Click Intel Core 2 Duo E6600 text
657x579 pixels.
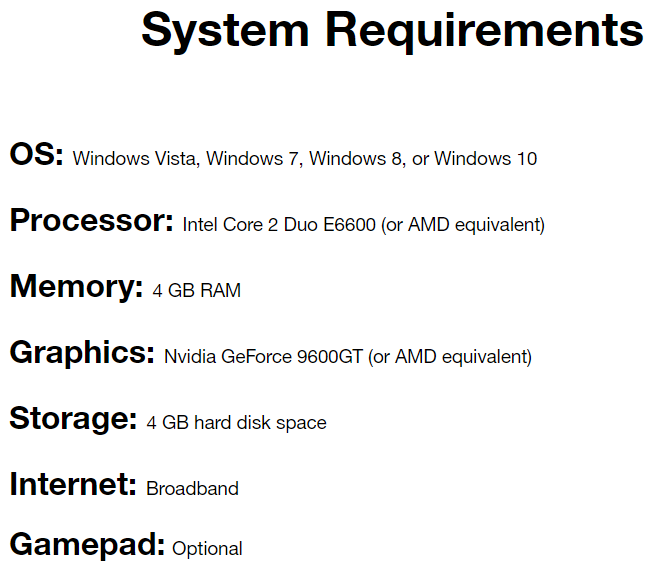(279, 225)
